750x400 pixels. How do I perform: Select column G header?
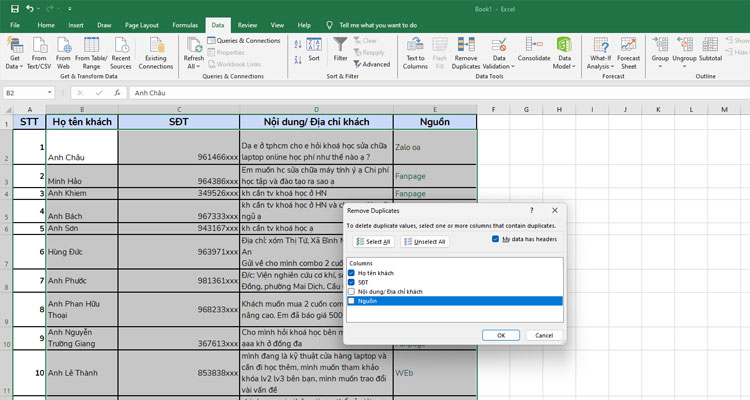click(x=526, y=110)
